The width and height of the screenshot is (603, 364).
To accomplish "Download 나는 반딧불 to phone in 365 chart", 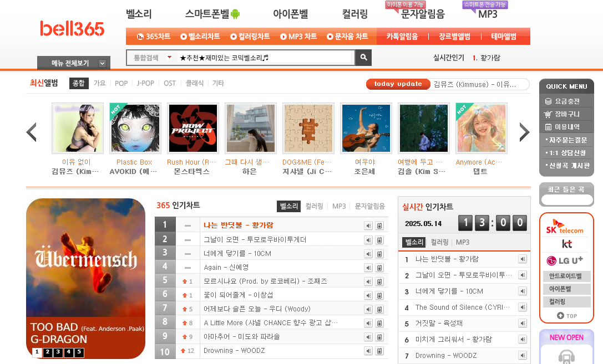I will pyautogui.click(x=379, y=226).
